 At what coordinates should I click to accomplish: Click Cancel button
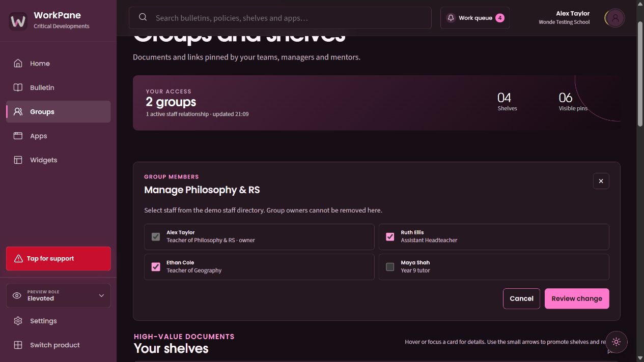pyautogui.click(x=521, y=298)
